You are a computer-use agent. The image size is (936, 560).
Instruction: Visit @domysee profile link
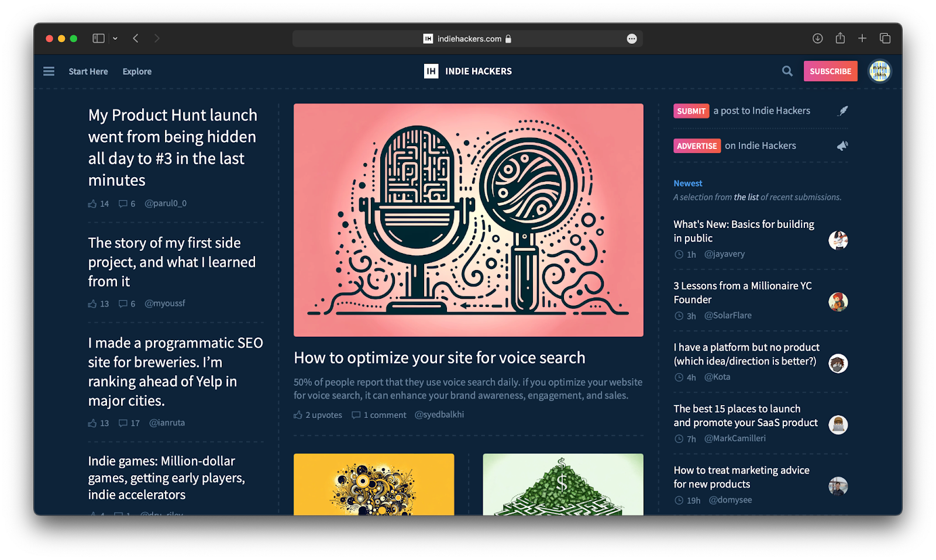click(730, 500)
